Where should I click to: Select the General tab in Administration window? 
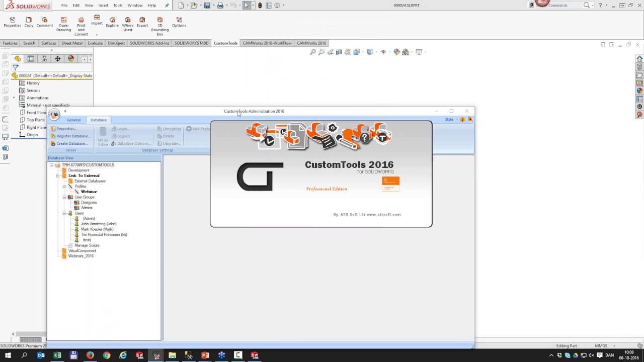coord(73,120)
